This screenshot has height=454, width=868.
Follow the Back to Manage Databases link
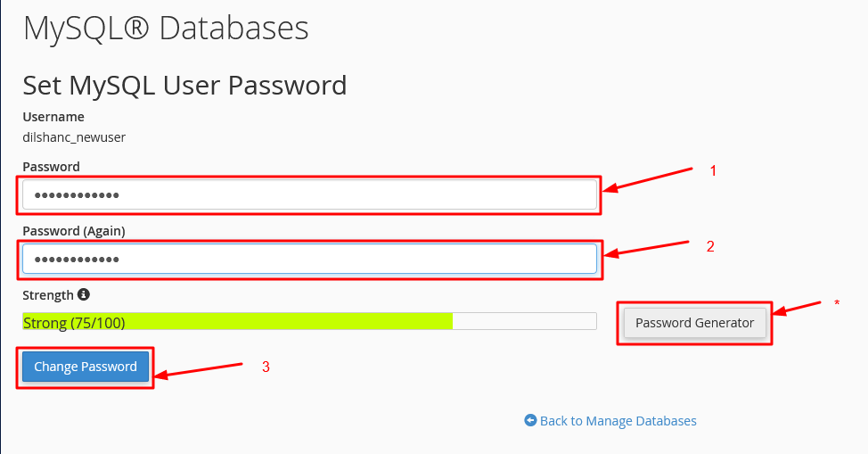pos(618,421)
